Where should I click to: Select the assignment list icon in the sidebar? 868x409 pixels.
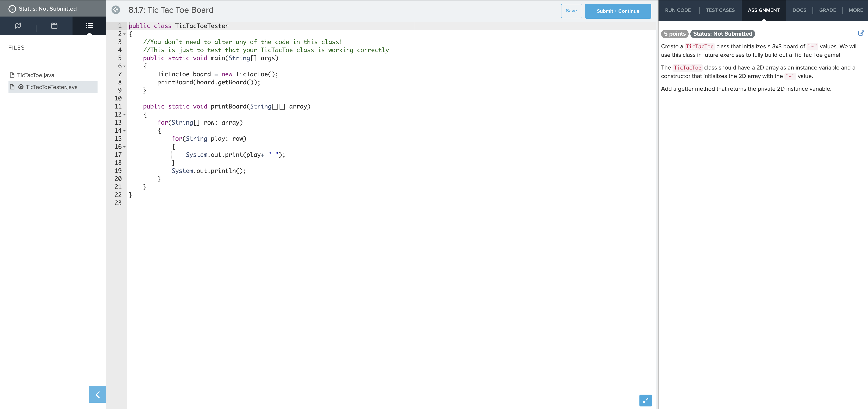point(89,26)
